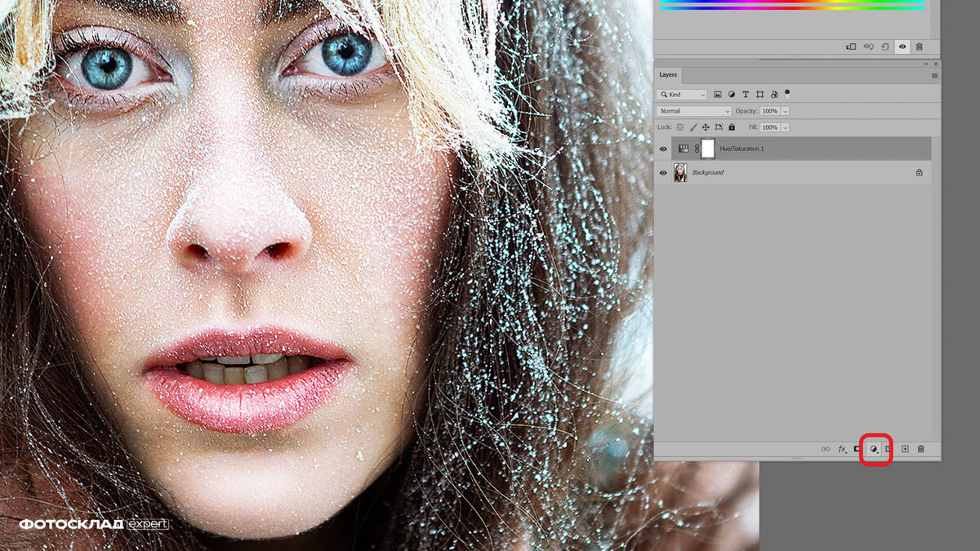Filter layers by shape layers icon
980x551 pixels.
point(759,95)
